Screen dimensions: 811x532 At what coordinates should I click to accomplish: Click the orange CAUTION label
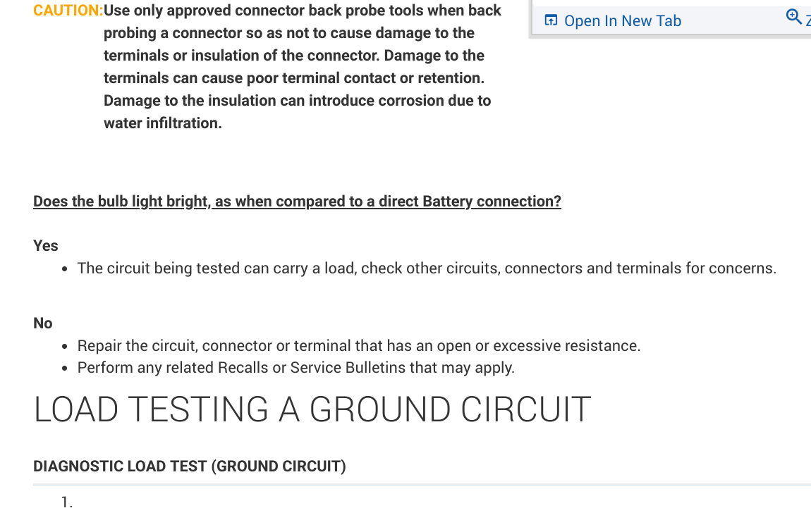[x=68, y=11]
